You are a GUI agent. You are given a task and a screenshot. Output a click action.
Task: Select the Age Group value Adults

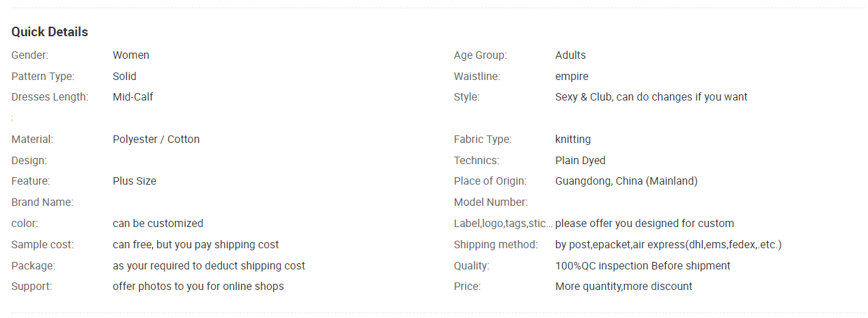[570, 55]
